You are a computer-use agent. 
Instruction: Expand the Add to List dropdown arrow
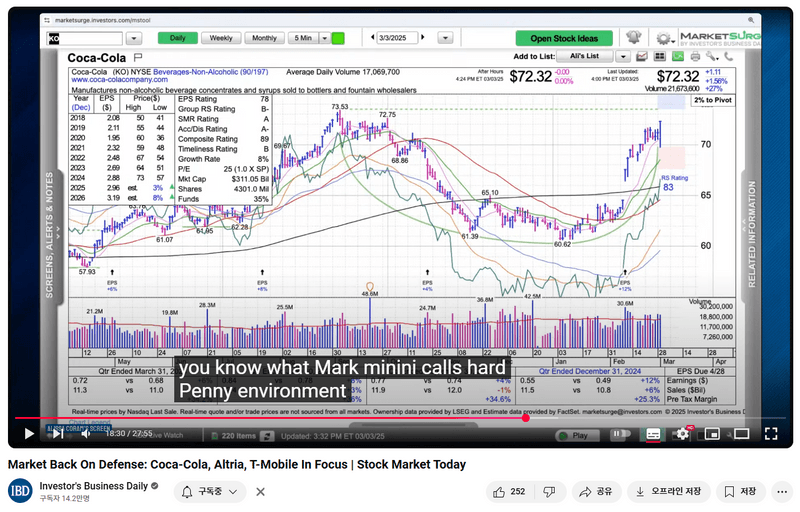(x=622, y=56)
